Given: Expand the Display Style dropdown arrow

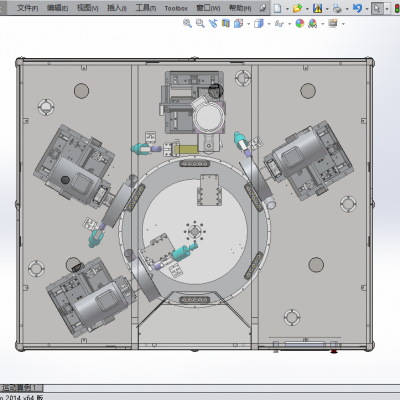Looking at the screenshot, I should pos(269,24).
